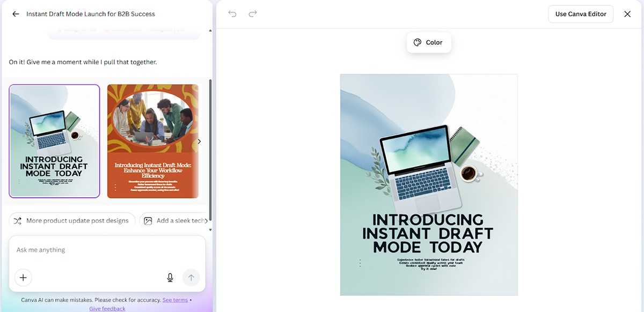This screenshot has height=312, width=644.
Task: Open three-dot menu on orange team thumbnail
Action: pos(115,187)
